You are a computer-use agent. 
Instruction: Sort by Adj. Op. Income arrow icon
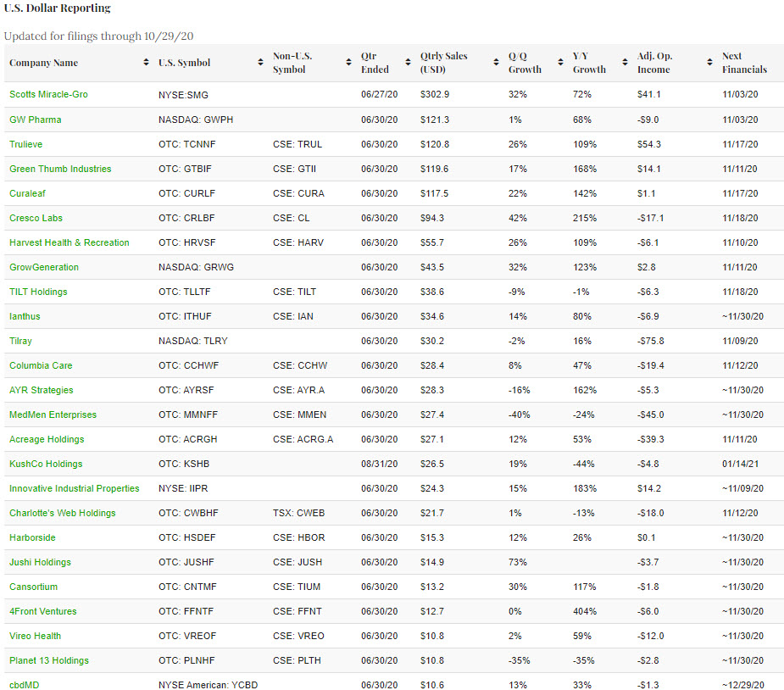pos(709,63)
